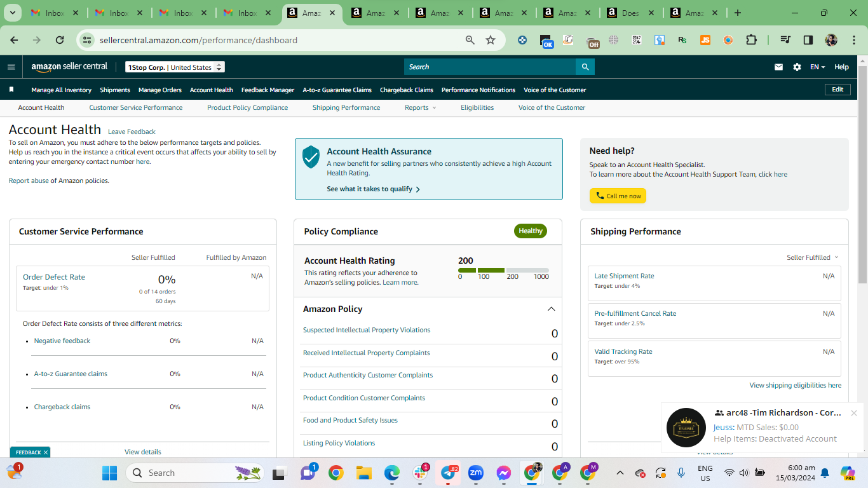Close the teal FEEDBACK tab with x
This screenshot has height=488, width=868.
[46, 452]
